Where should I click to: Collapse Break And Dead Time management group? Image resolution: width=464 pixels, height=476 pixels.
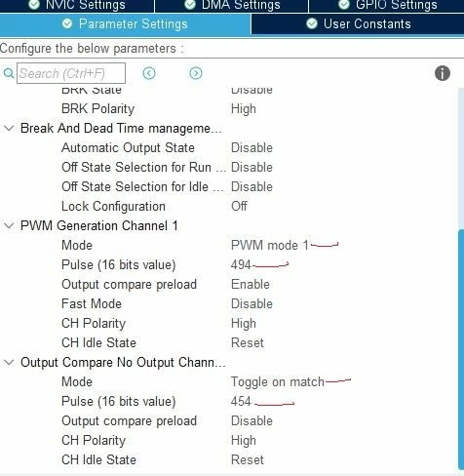tap(9, 128)
